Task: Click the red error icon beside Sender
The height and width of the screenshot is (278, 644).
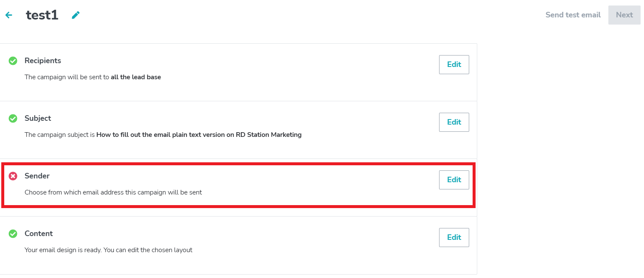Action: [x=13, y=176]
